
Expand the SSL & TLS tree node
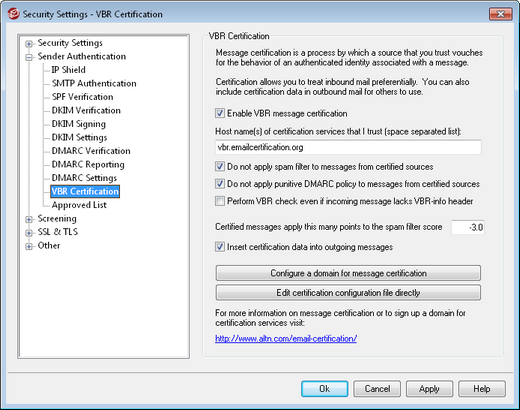(x=29, y=233)
